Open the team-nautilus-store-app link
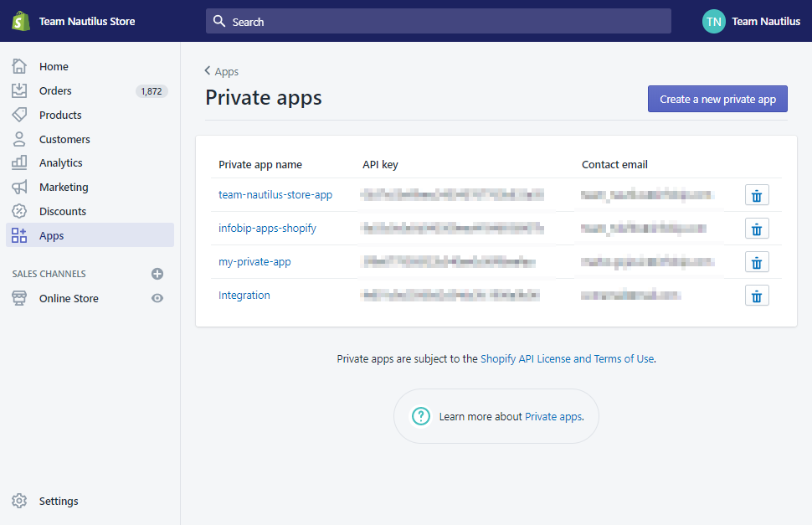The width and height of the screenshot is (812, 525). pyautogui.click(x=275, y=194)
